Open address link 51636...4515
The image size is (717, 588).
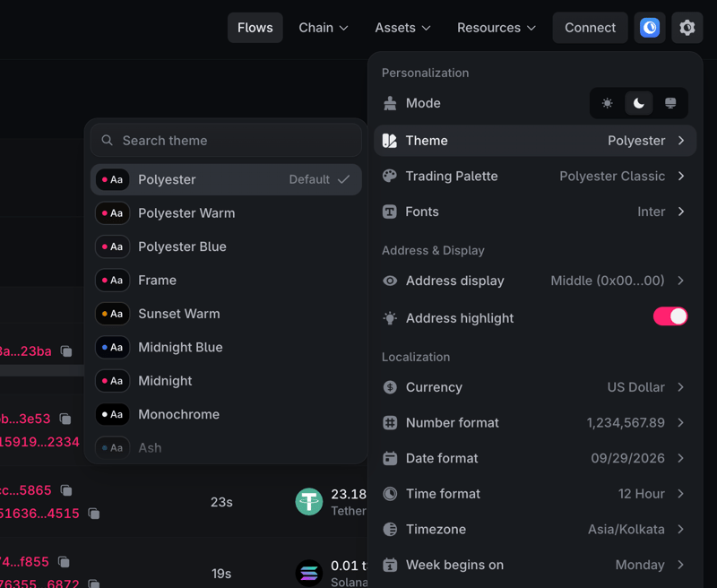point(39,514)
